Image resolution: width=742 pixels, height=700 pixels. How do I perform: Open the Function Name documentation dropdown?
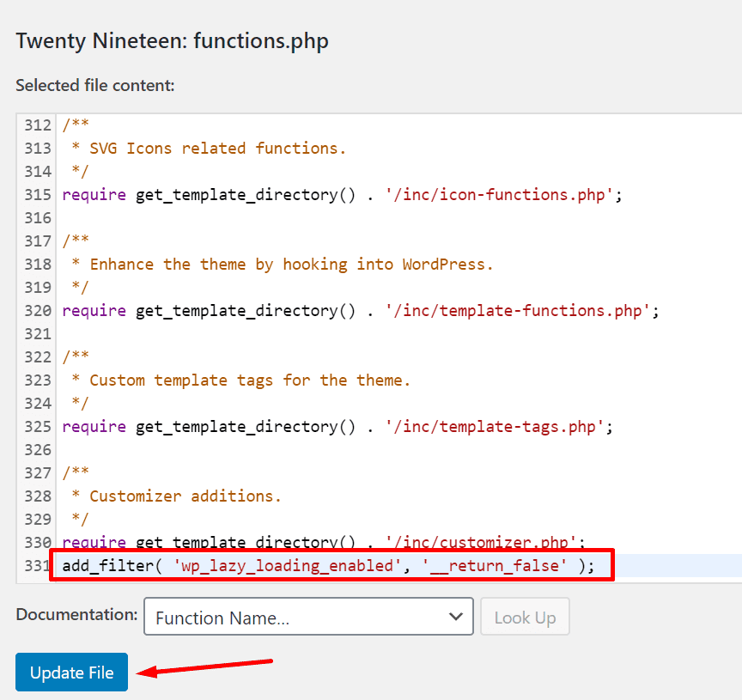point(308,617)
